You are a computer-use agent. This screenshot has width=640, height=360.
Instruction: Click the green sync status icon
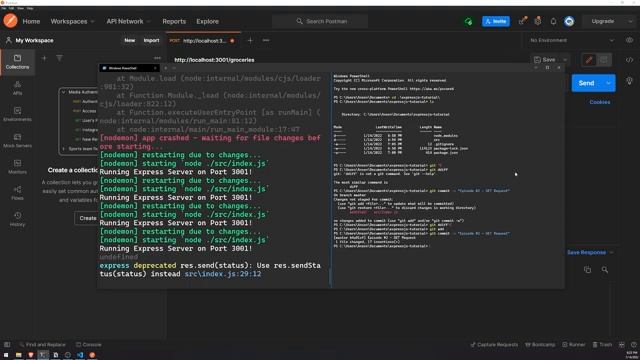(x=468, y=21)
